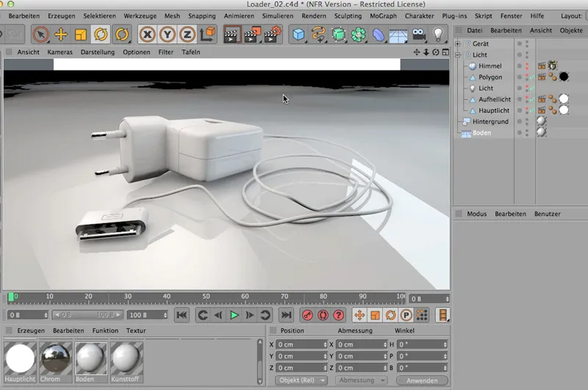Select the live selection arrow tool
The image size is (588, 390).
click(x=40, y=35)
